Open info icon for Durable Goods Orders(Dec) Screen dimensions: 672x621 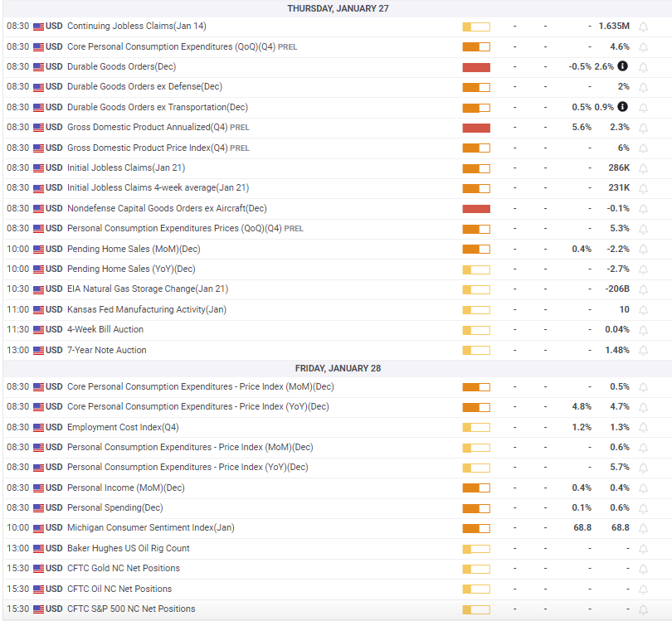point(623,66)
